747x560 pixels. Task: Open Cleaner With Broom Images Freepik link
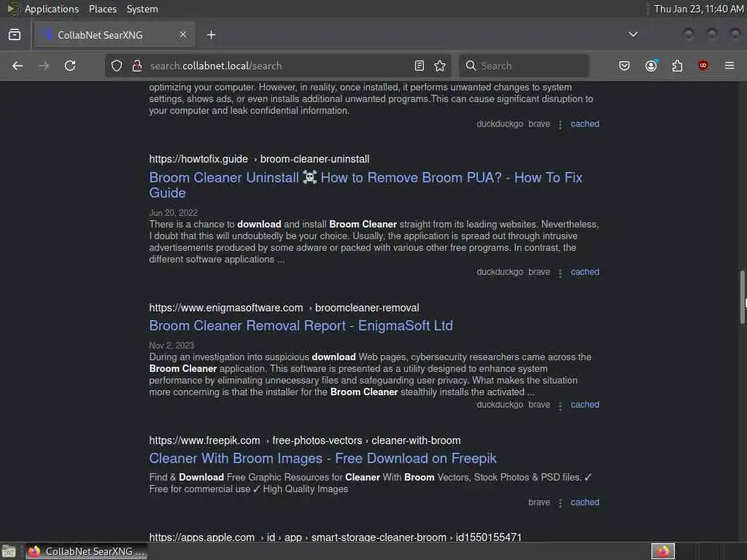click(322, 459)
